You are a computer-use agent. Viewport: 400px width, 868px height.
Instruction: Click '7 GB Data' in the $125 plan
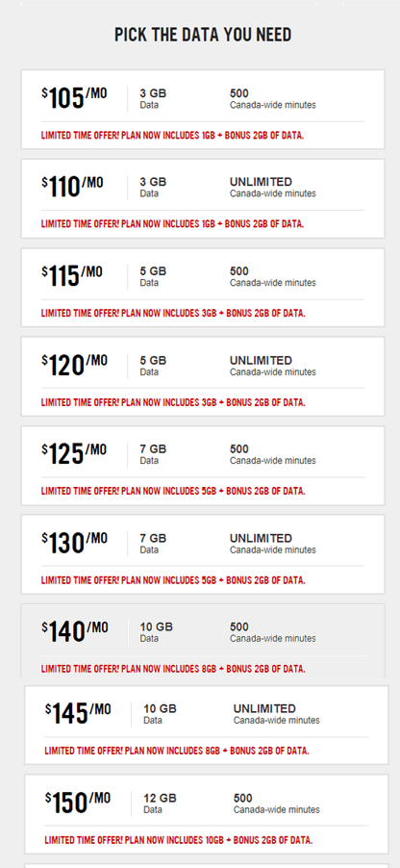pyautogui.click(x=153, y=454)
